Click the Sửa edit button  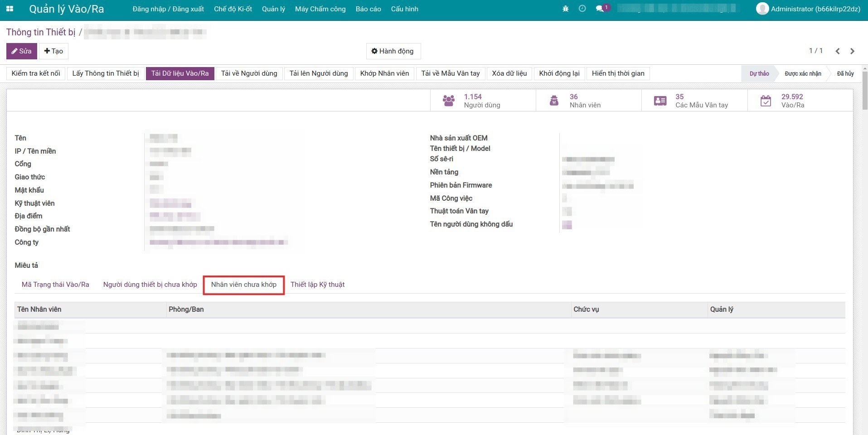tap(22, 51)
